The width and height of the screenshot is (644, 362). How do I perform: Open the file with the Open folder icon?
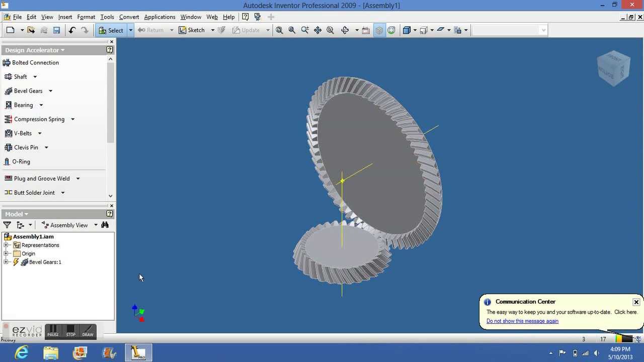tap(31, 30)
